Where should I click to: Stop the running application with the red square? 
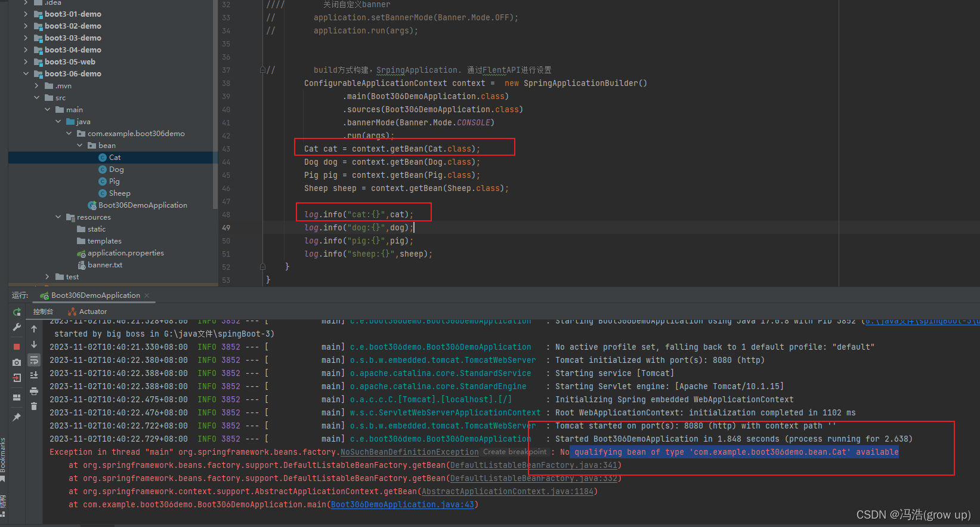coord(17,346)
